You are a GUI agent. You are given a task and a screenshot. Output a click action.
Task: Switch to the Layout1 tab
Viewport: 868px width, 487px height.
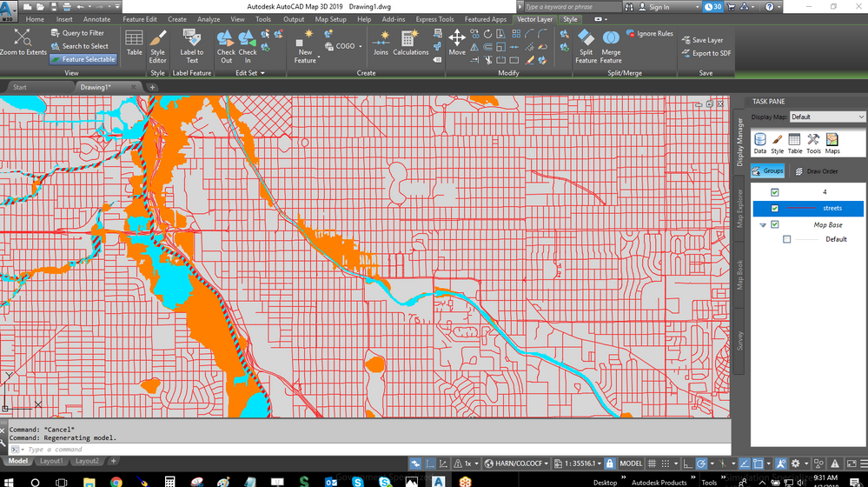point(51,461)
